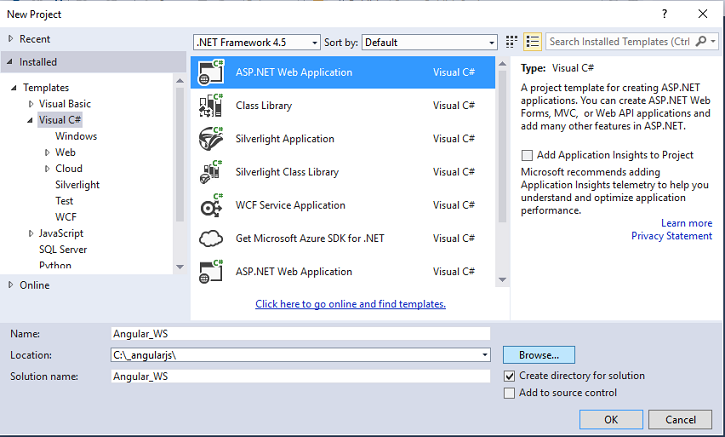Click the Silverlight Class Library template icon
Screen dimensions: 725x437
211,172
